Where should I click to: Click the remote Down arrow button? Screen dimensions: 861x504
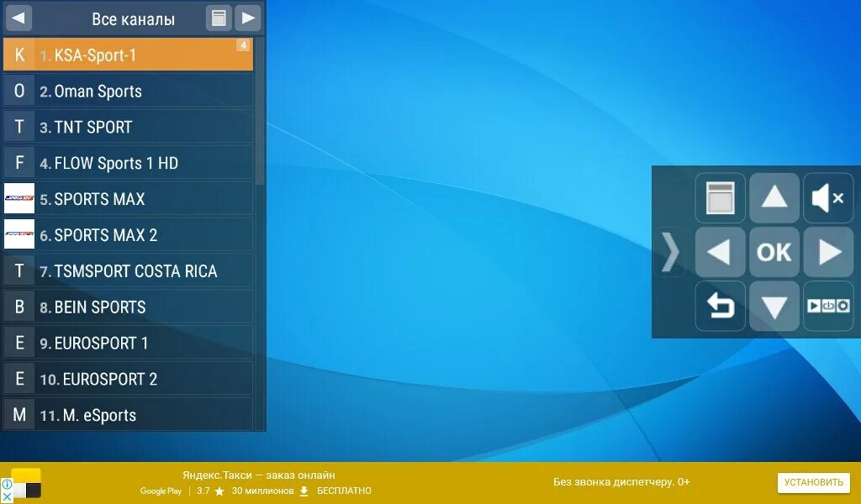click(x=774, y=306)
